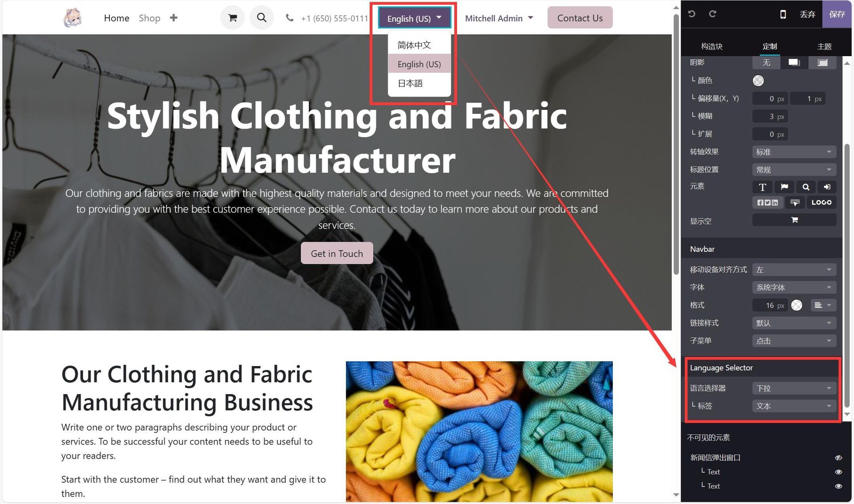This screenshot has height=504, width=854.
Task: Click the colorful fabric rolls image
Action: 479,431
